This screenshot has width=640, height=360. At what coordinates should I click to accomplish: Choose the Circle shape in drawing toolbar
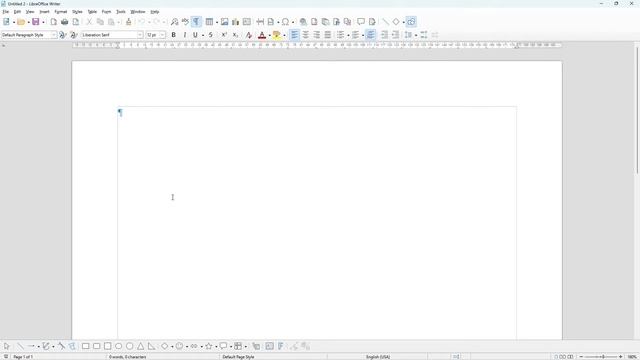point(129,346)
